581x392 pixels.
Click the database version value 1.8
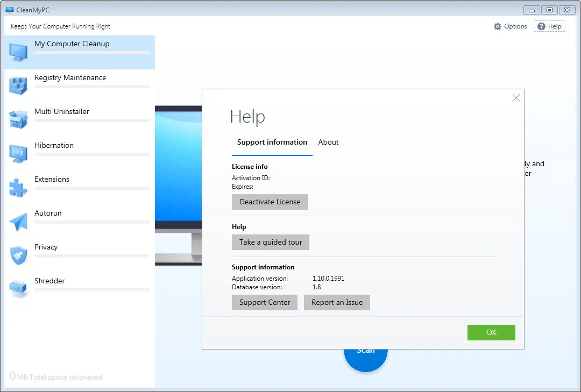click(316, 287)
